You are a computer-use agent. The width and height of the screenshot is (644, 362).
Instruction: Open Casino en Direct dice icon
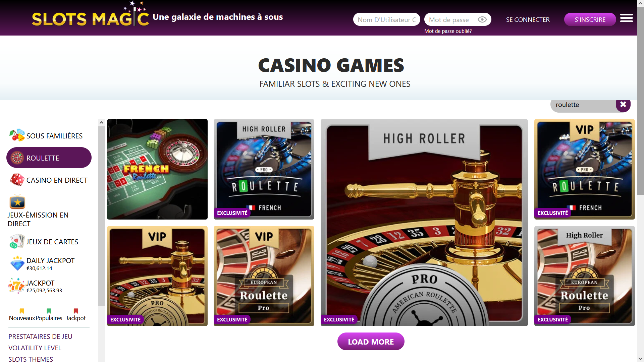click(x=17, y=180)
